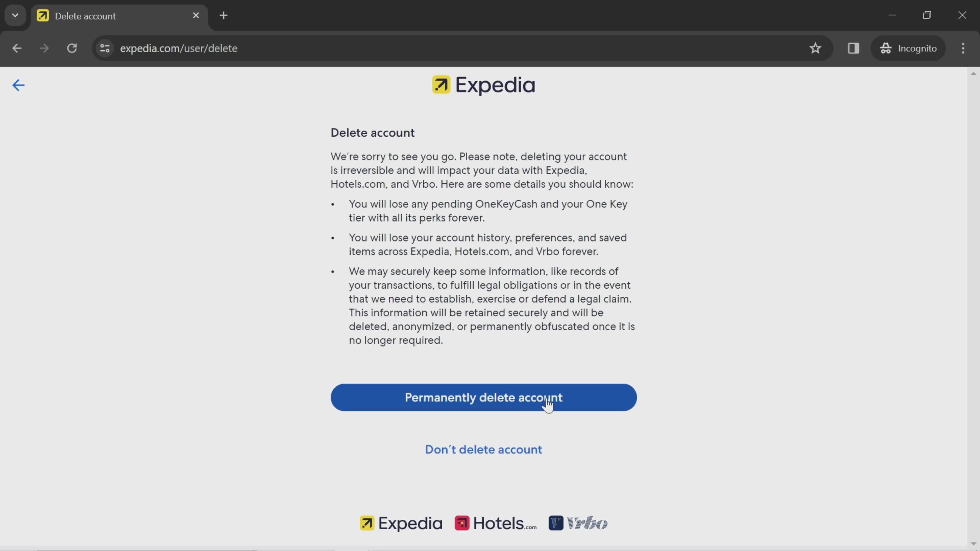Click the Expedia footer logo

click(401, 523)
